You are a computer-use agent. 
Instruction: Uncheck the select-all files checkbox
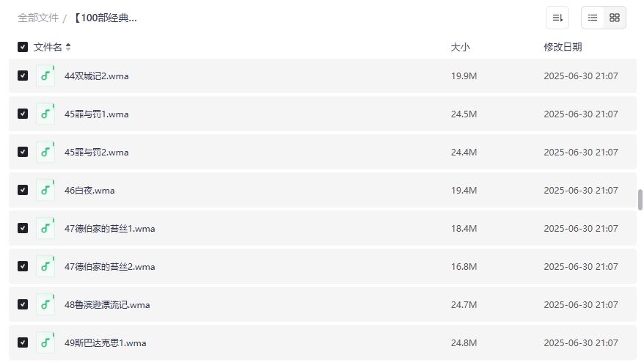[x=23, y=47]
